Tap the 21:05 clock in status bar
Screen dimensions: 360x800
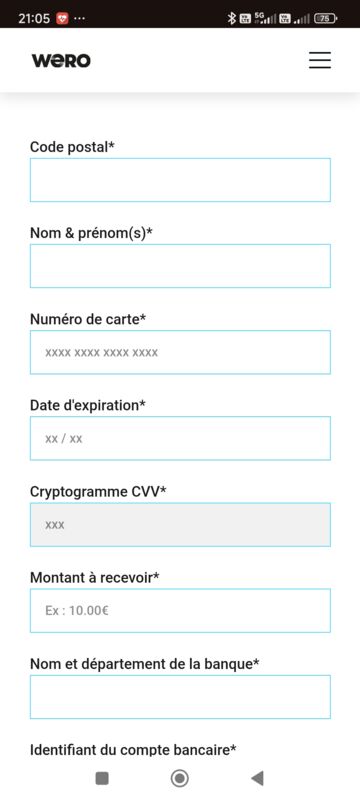[x=34, y=19]
